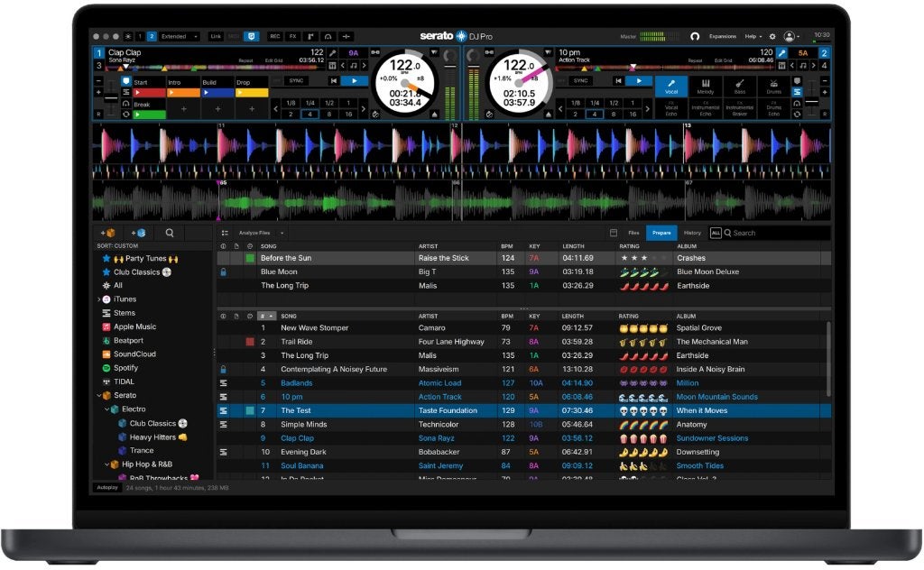The width and height of the screenshot is (924, 570).
Task: Click the deck 1 track overview waveform
Action: 214,69
